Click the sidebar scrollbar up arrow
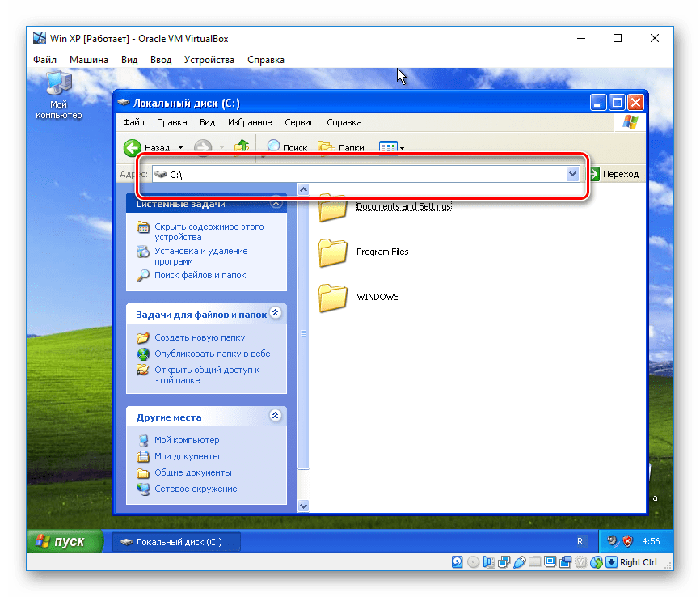The height and width of the screenshot is (597, 700). 304,189
